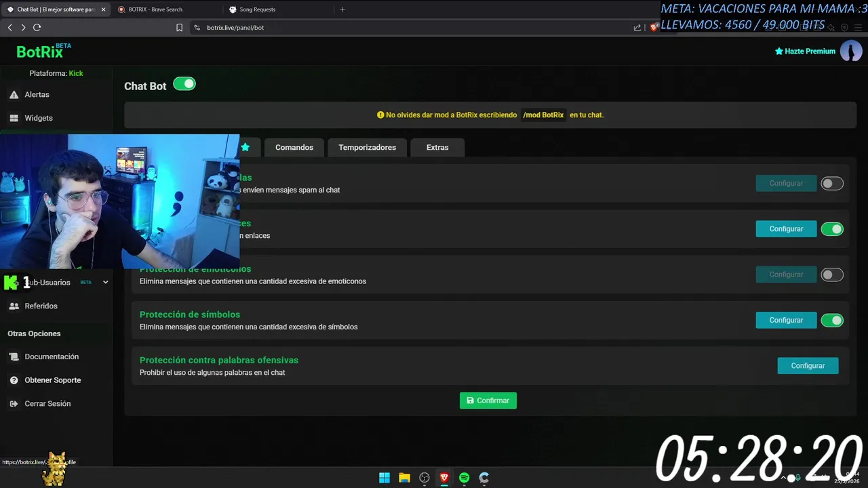Viewport: 868px width, 488px height.
Task: Configure Protección de símbolos
Action: pos(786,320)
